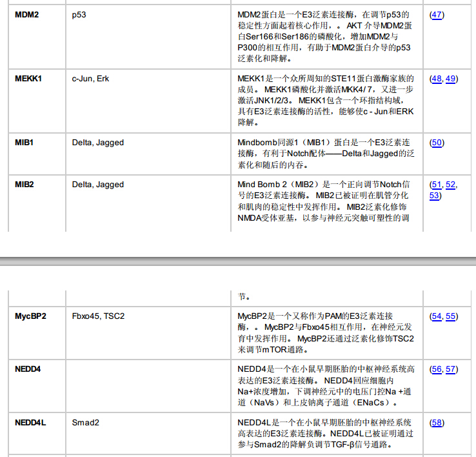Image resolution: width=476 pixels, height=457 pixels.
Task: Click the Smad2 substrate cell
Action: point(85,423)
